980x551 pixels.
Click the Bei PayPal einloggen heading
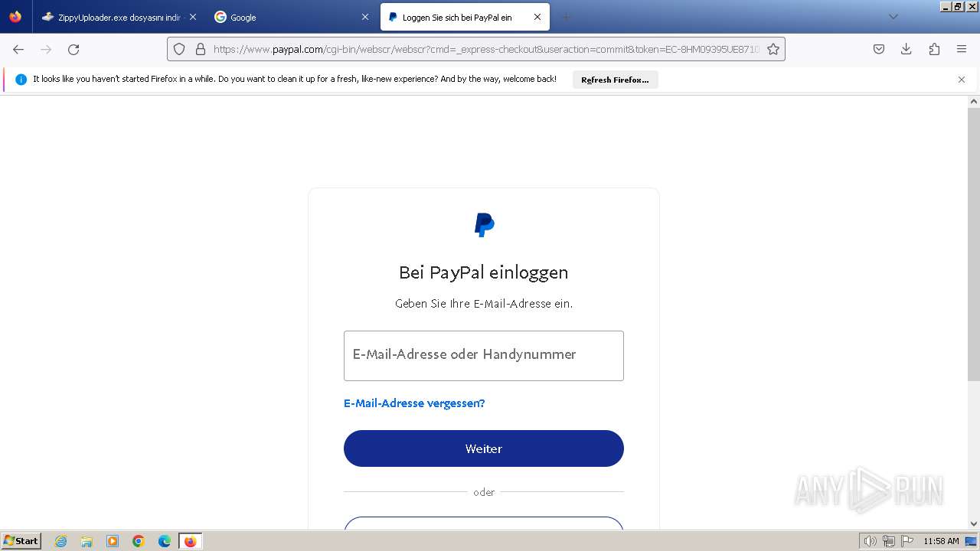484,272
